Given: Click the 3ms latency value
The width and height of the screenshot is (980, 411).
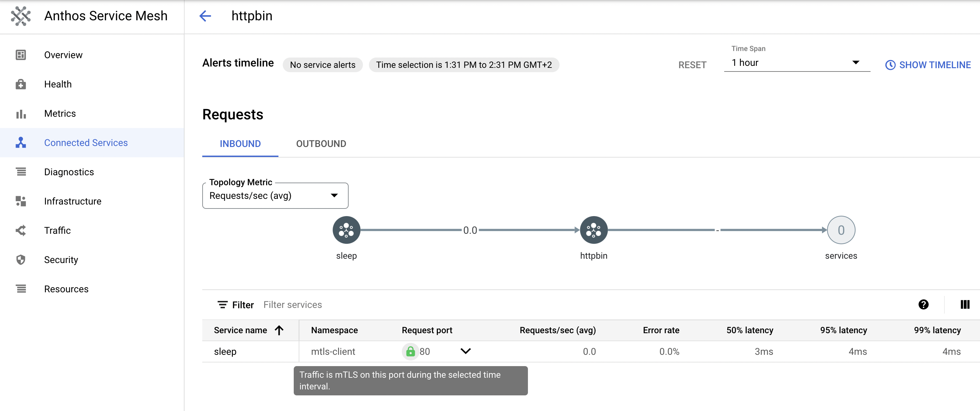Looking at the screenshot, I should (763, 352).
